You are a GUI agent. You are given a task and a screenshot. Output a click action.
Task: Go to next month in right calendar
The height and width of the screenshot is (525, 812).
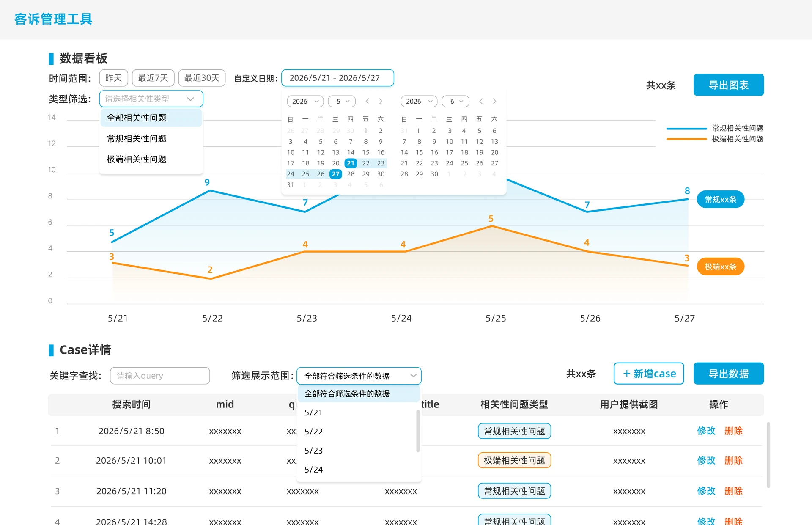click(x=494, y=102)
